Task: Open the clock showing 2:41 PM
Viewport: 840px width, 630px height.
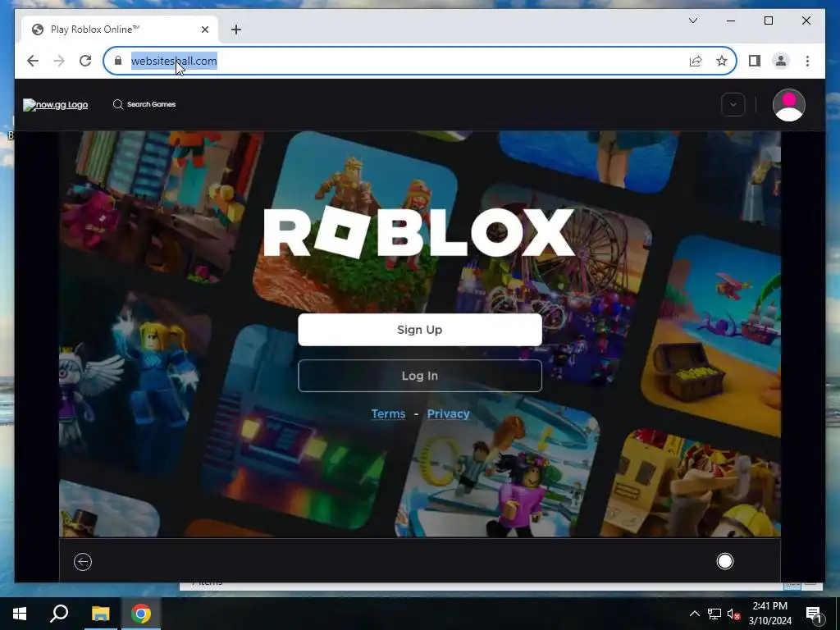Action: 769,614
